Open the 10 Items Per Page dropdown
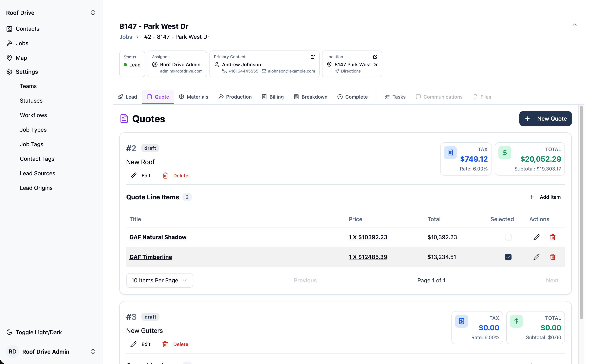This screenshot has height=364, width=594. pos(159,280)
